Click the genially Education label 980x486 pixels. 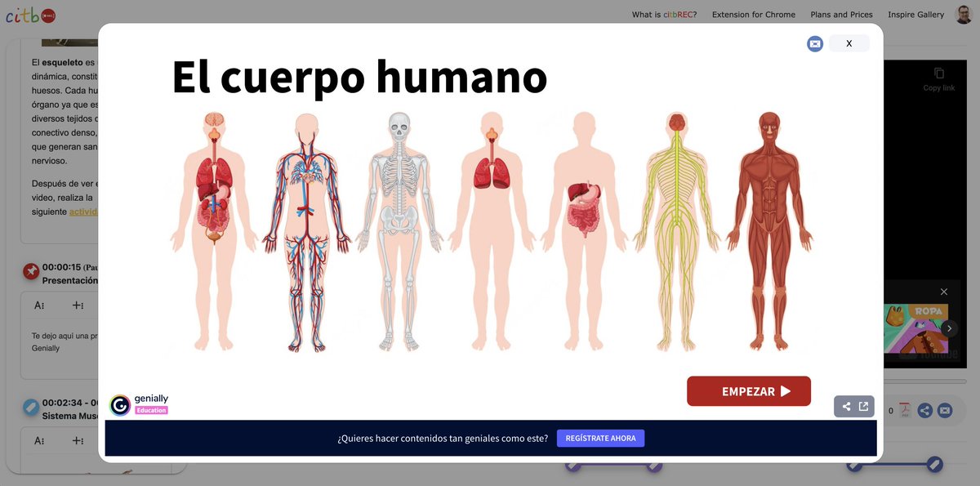pos(151,410)
